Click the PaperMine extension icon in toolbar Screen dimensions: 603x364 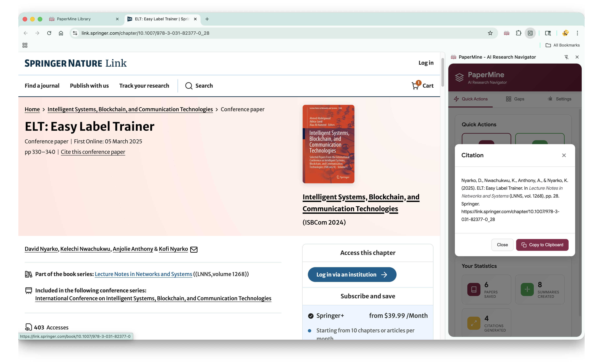pos(507,33)
